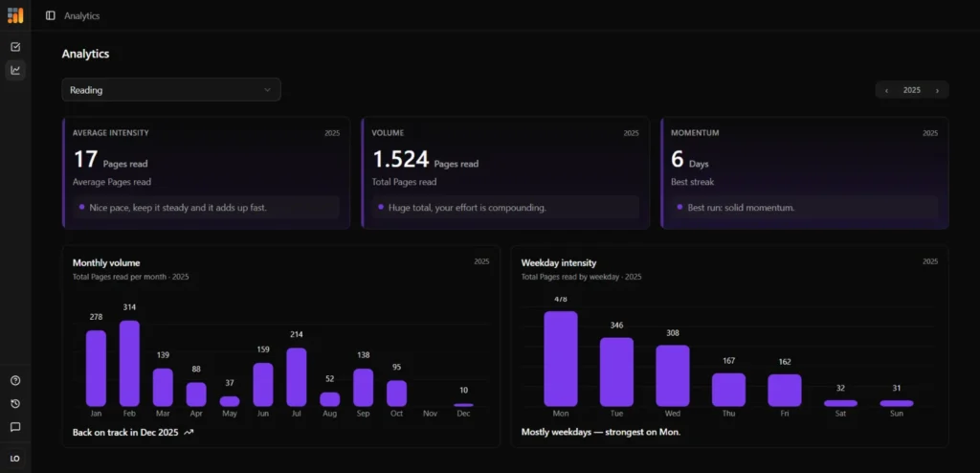This screenshot has height=473, width=980.
Task: Click the 1.524 total pages value
Action: [401, 160]
